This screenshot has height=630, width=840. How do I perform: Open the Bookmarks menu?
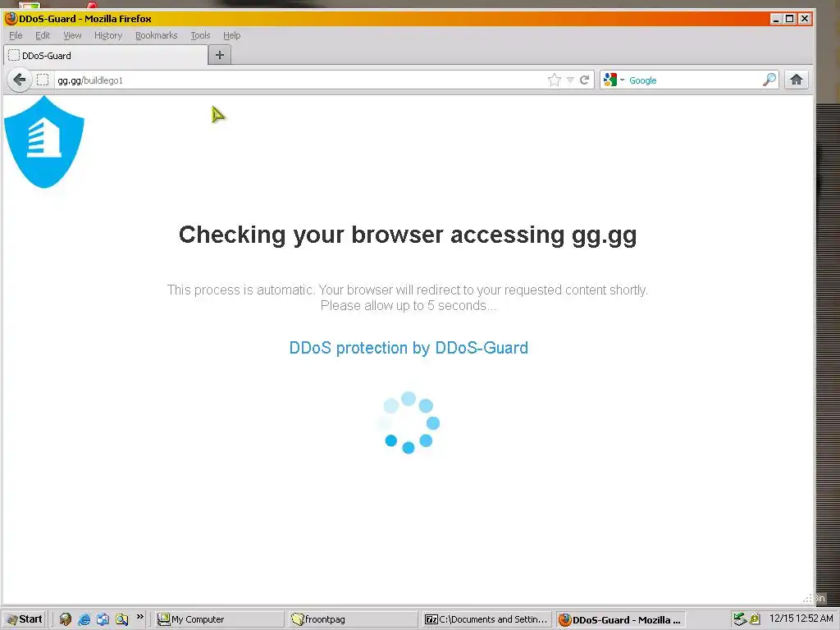[157, 35]
